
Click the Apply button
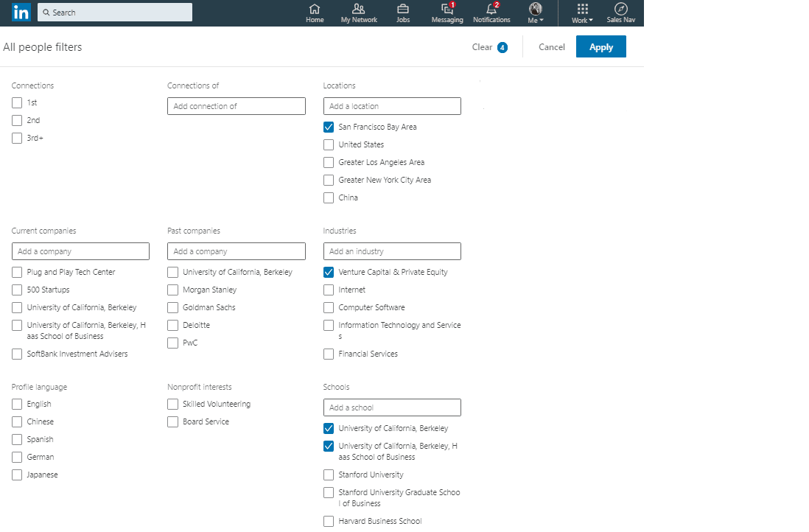[x=600, y=46]
